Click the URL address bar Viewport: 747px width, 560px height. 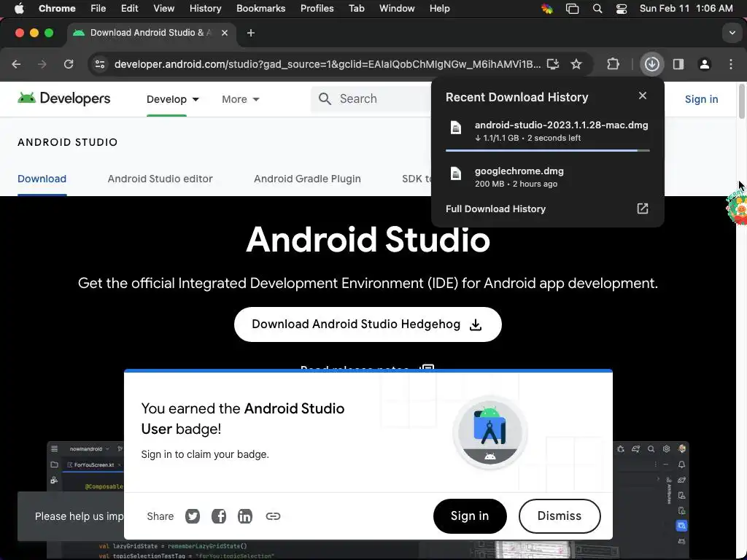(x=328, y=64)
